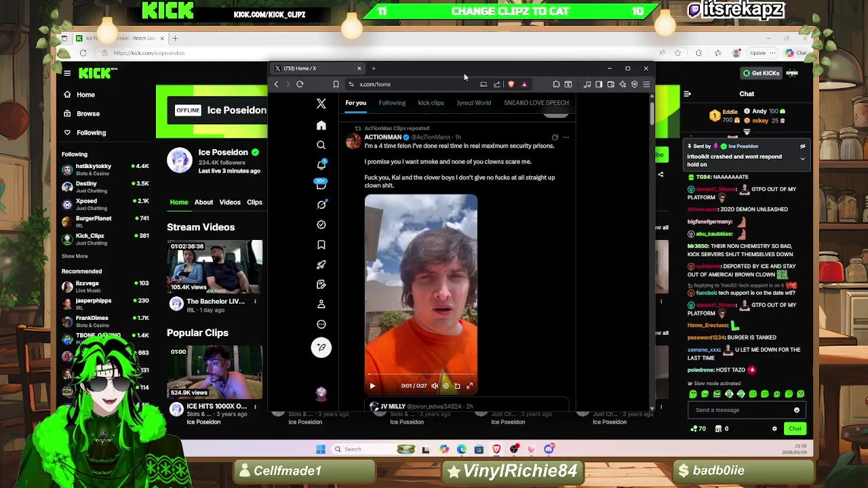The width and height of the screenshot is (868, 488).
Task: Enter fullscreen on the X video
Action: [469, 386]
